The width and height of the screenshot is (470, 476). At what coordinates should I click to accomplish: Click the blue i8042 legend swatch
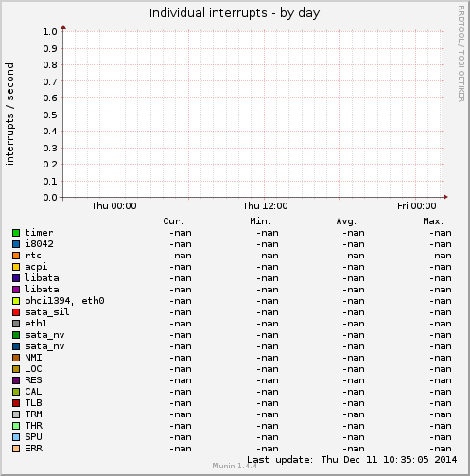16,244
